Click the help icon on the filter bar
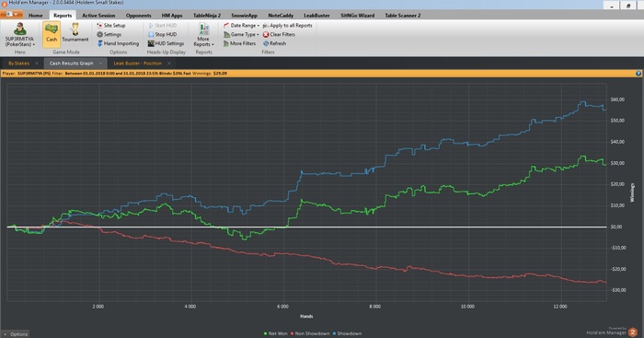Image resolution: width=644 pixels, height=338 pixels. coord(638,74)
